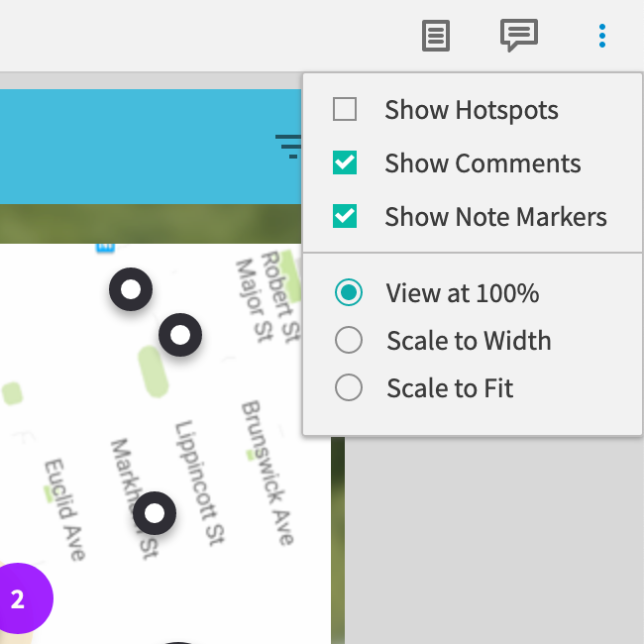Click the three-dot more options menu
644x644 pixels.
pos(602,37)
